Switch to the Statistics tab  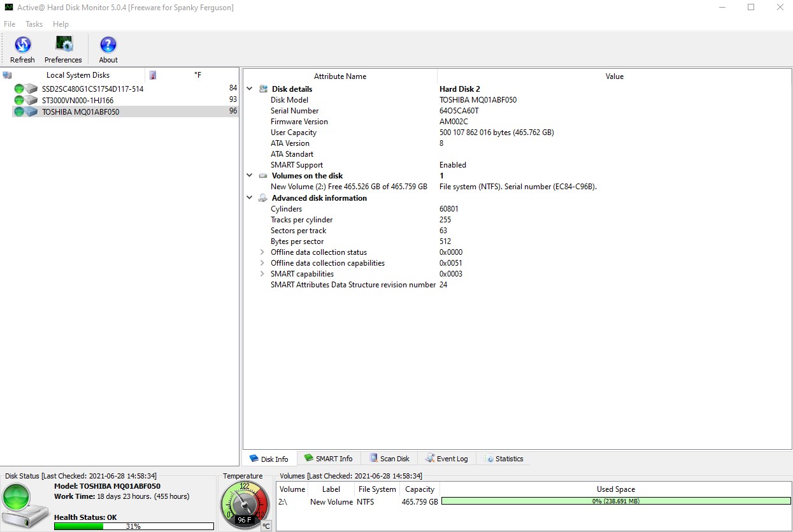point(504,458)
